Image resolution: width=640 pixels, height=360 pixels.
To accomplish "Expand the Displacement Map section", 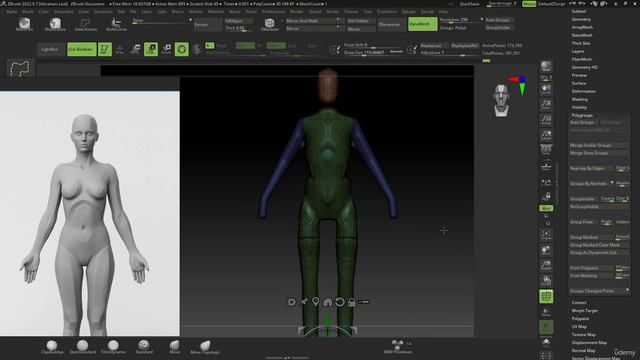I will (x=589, y=342).
